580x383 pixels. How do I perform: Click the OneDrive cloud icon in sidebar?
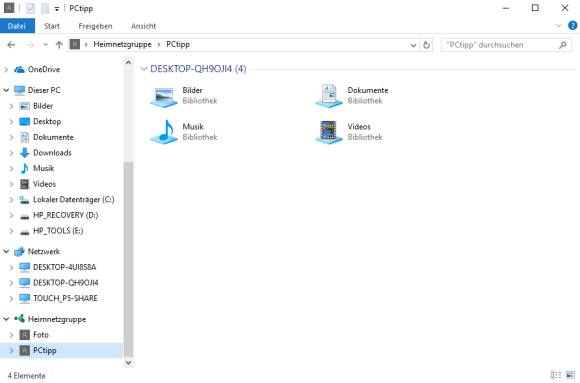tap(19, 69)
